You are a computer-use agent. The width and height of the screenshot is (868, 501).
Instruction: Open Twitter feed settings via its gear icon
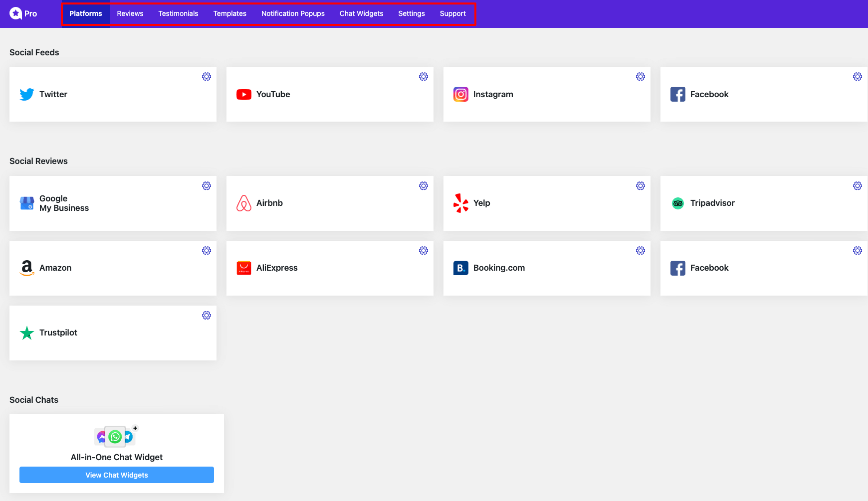pyautogui.click(x=207, y=76)
